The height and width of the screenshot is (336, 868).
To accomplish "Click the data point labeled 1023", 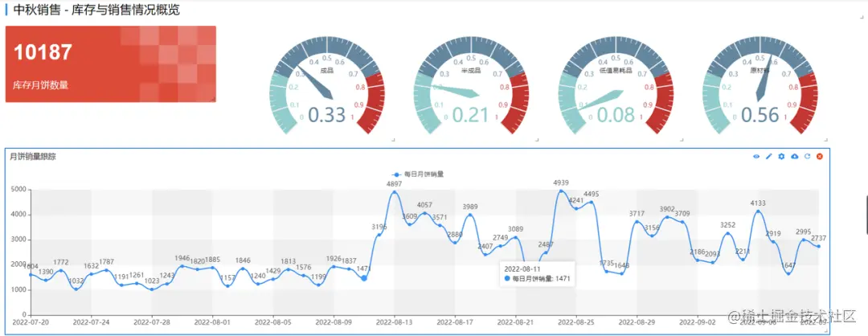I will pyautogui.click(x=152, y=289).
